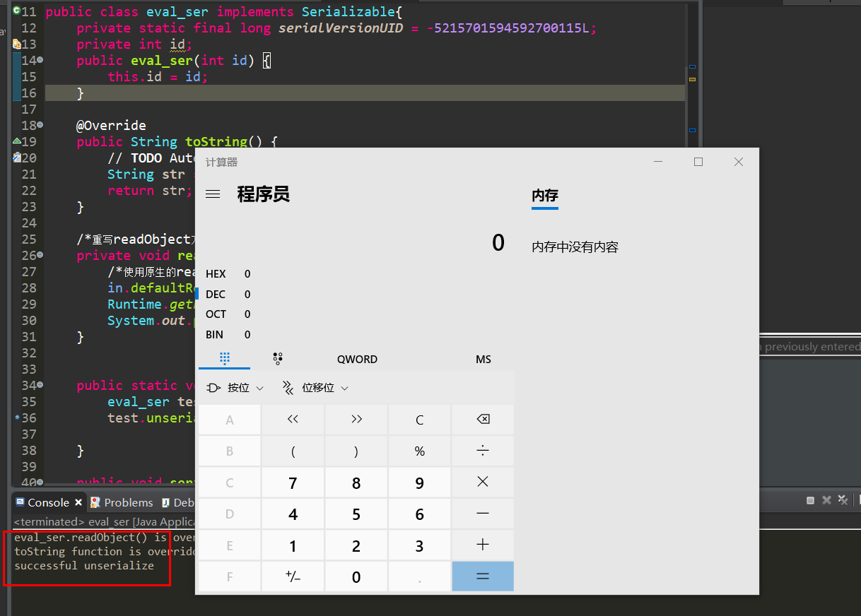This screenshot has height=616, width=861.
Task: Click digit 0 on the keypad
Action: [356, 576]
